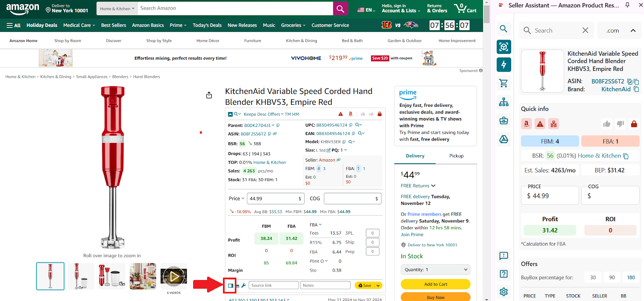Image resolution: width=644 pixels, height=301 pixels.
Task: Copy the KitchenAid brand name in side panel
Action: [636, 89]
